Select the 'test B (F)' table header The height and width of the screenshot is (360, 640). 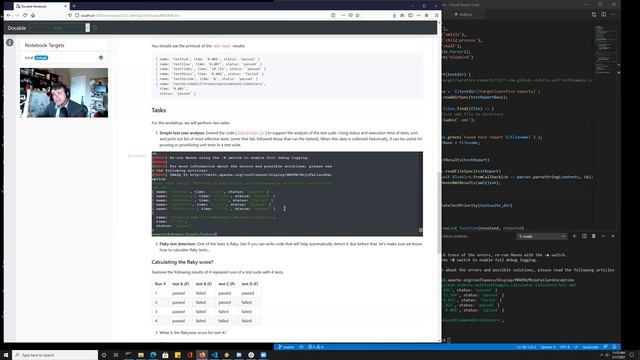(204, 284)
